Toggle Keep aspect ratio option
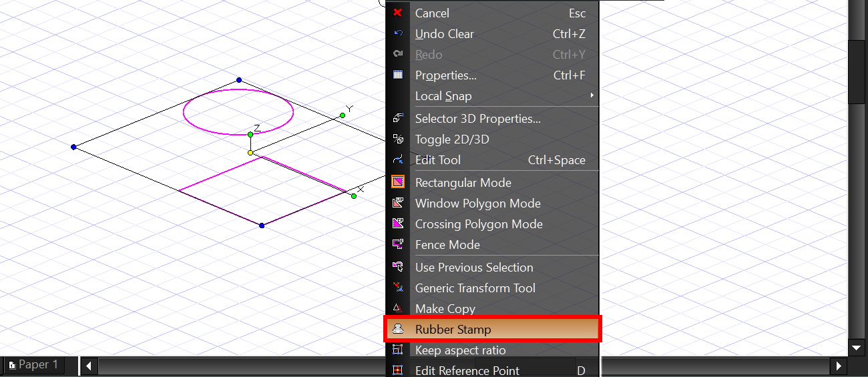 click(493, 350)
